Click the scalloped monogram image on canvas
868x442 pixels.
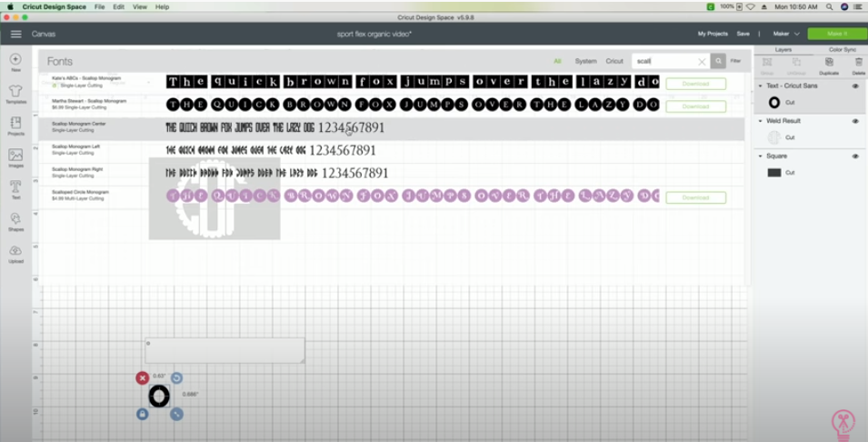[215, 198]
